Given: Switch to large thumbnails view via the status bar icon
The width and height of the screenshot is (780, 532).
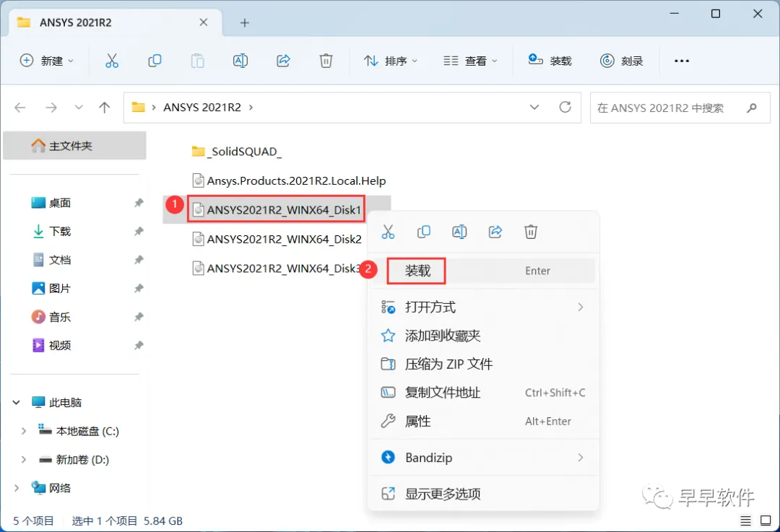Looking at the screenshot, I should 766,520.
